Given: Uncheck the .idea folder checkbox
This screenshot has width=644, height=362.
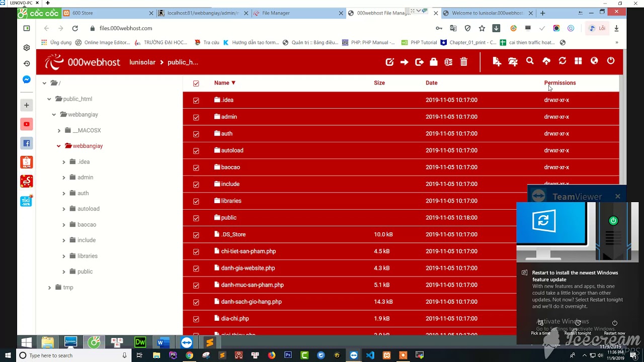Looking at the screenshot, I should coord(196,101).
